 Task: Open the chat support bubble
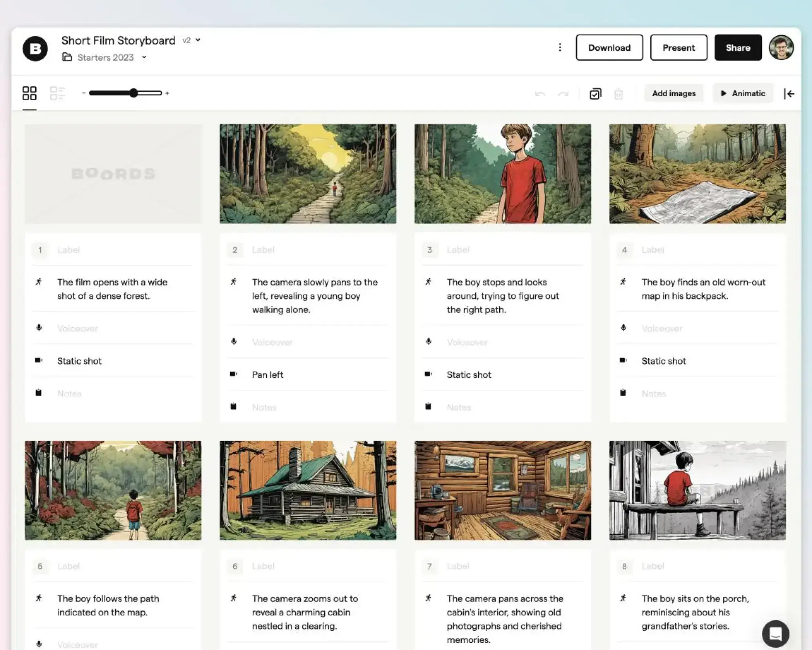coord(776,634)
